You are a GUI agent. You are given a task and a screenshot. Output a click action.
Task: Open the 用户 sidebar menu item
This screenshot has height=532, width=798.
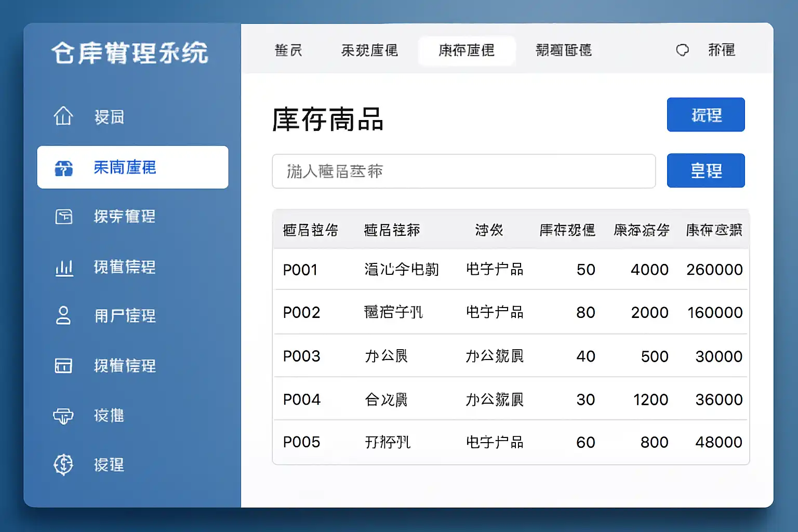[x=125, y=315]
